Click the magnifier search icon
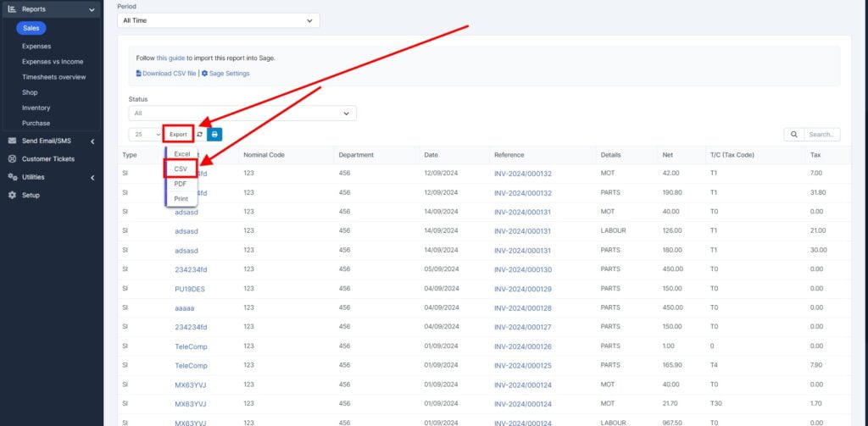Viewport: 868px width, 426px height. 793,135
